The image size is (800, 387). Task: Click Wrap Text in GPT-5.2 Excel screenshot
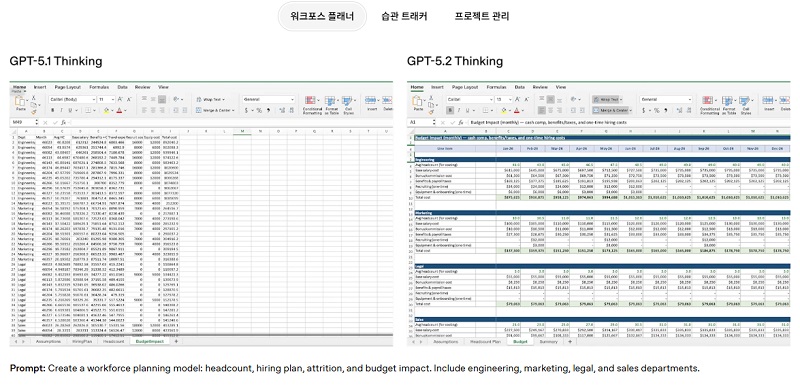click(x=607, y=99)
